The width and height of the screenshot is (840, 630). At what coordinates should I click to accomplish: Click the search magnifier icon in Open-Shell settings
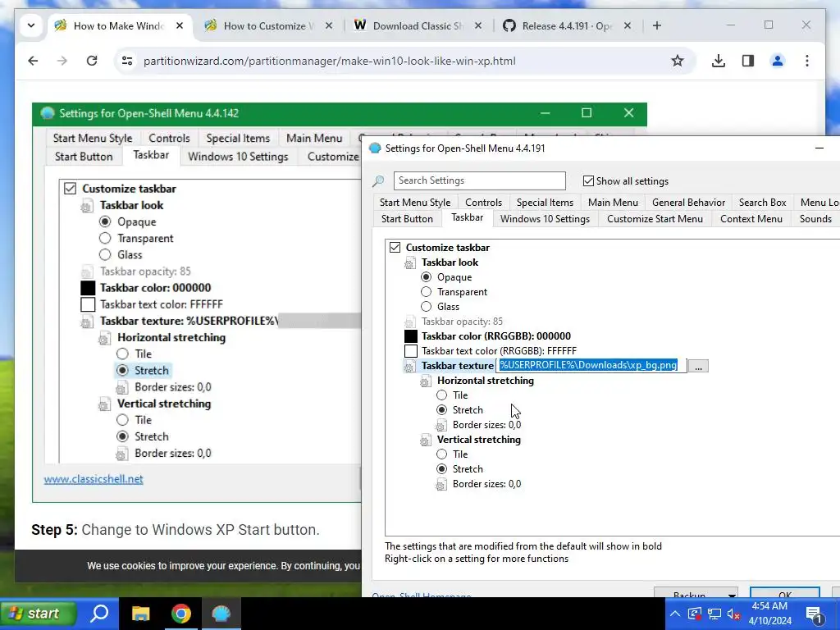click(378, 181)
